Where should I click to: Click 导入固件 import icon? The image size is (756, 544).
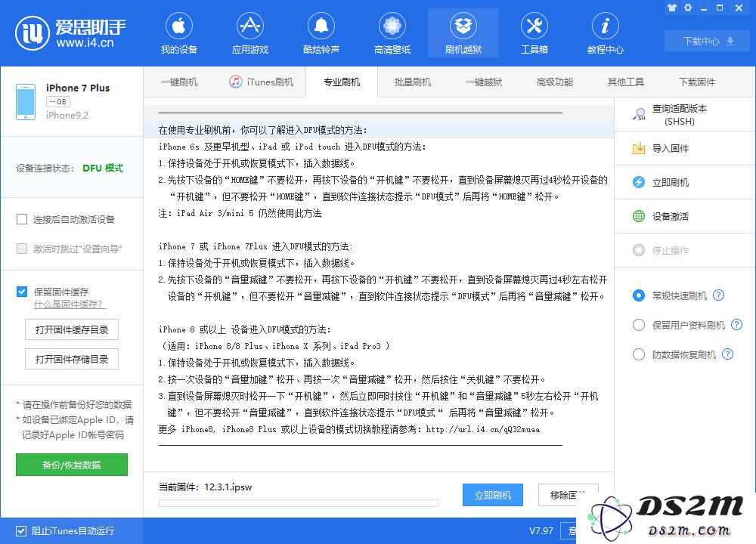click(639, 148)
